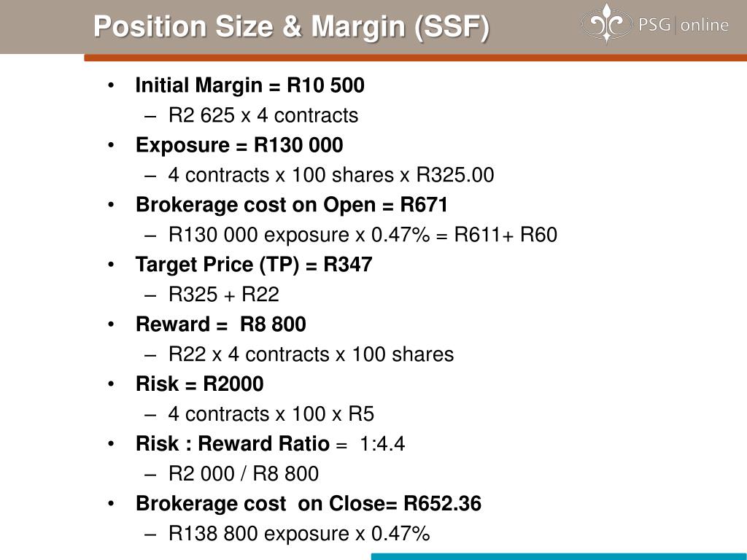Click the Exposure = R130 000 heading

coord(239,145)
